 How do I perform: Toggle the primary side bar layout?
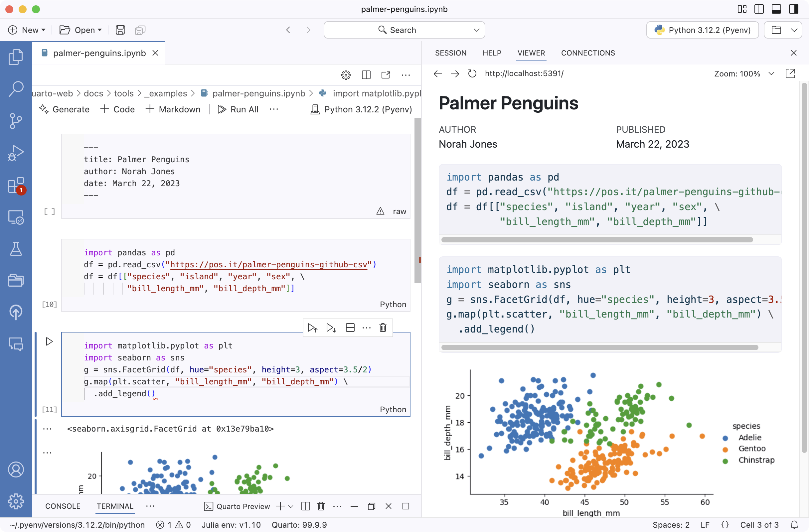[759, 9]
